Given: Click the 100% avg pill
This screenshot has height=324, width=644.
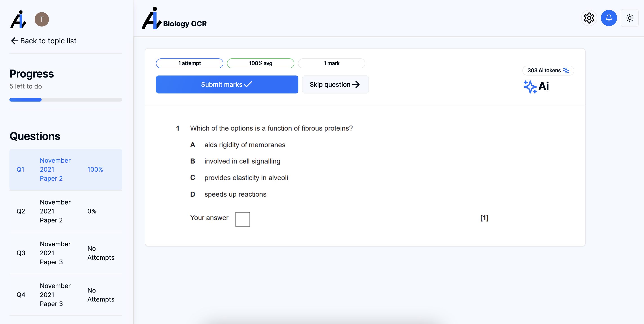Looking at the screenshot, I should pyautogui.click(x=260, y=63).
